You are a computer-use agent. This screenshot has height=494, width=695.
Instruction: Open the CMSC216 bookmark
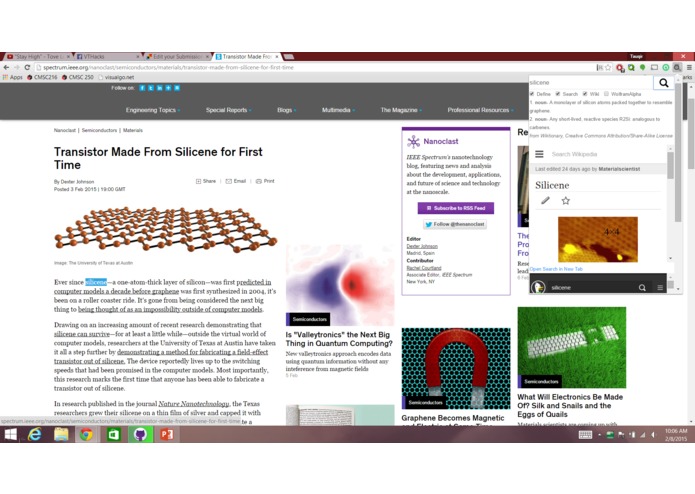coord(43,77)
